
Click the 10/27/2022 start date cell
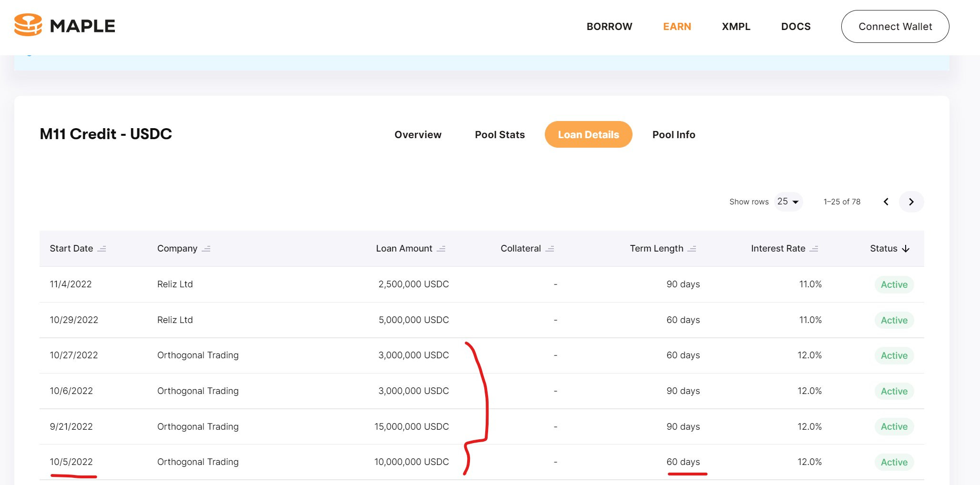(x=74, y=355)
